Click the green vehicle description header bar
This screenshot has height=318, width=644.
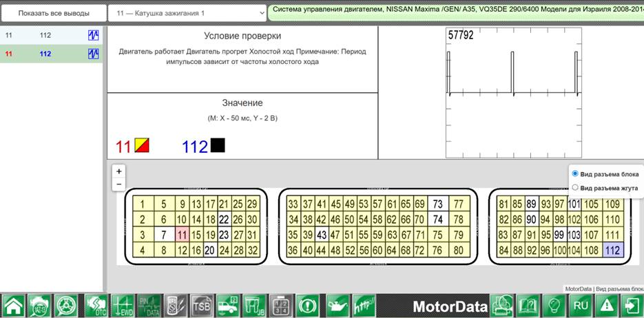tap(456, 12)
